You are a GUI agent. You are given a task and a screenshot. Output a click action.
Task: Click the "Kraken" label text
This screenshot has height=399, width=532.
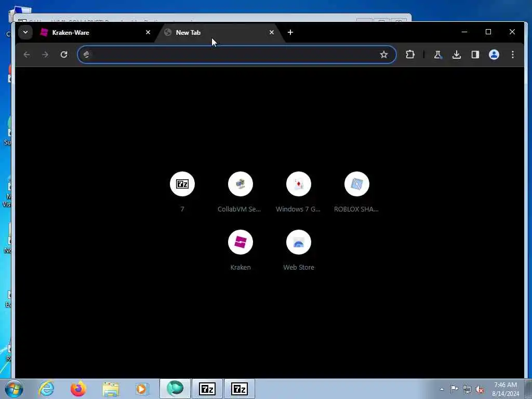coord(240,268)
